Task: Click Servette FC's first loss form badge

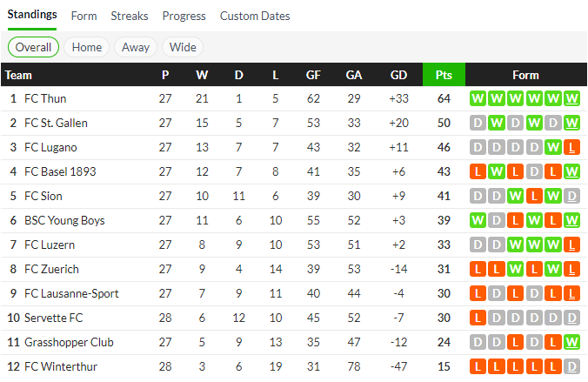Action: (x=477, y=318)
